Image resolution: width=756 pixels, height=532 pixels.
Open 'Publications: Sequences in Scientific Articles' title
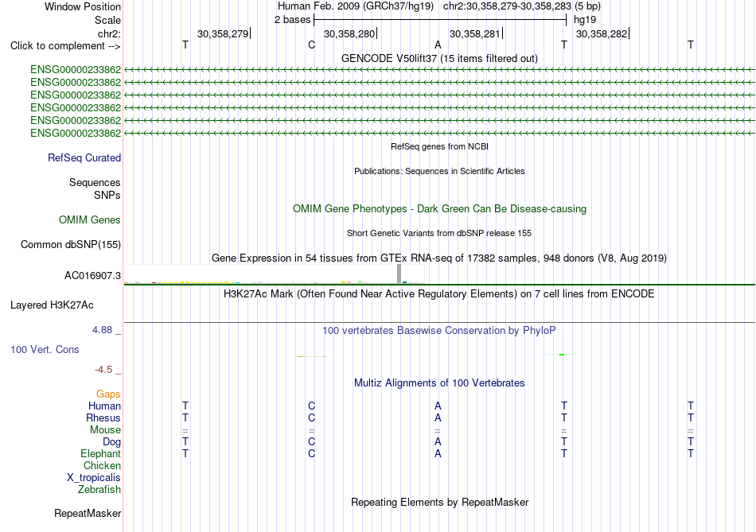click(439, 171)
